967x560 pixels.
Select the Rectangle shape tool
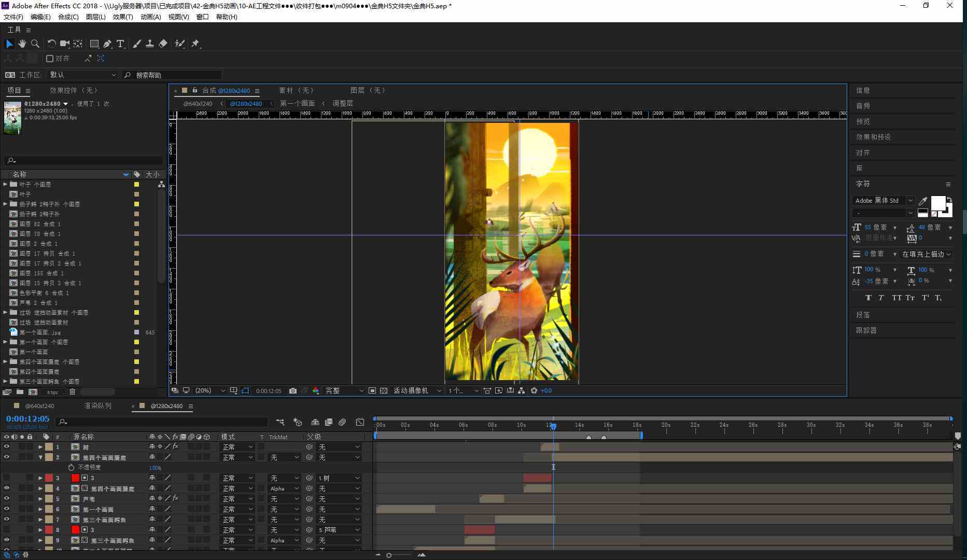[94, 44]
